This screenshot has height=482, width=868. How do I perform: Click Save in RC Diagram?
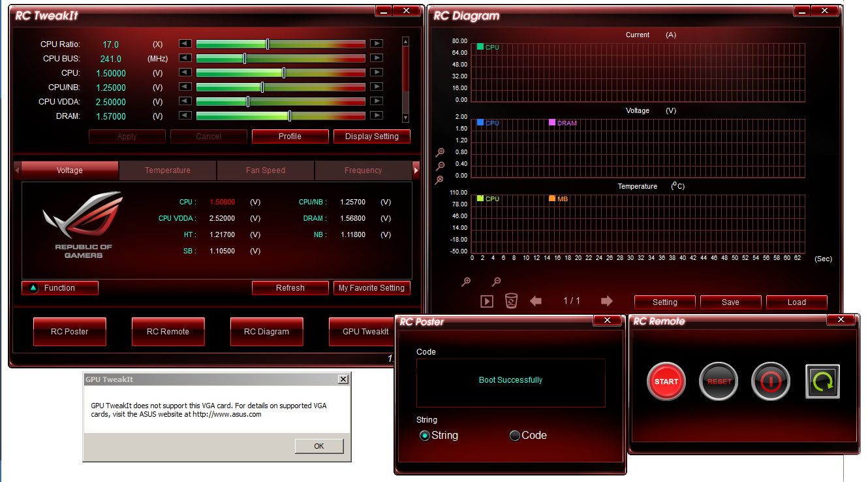click(731, 302)
